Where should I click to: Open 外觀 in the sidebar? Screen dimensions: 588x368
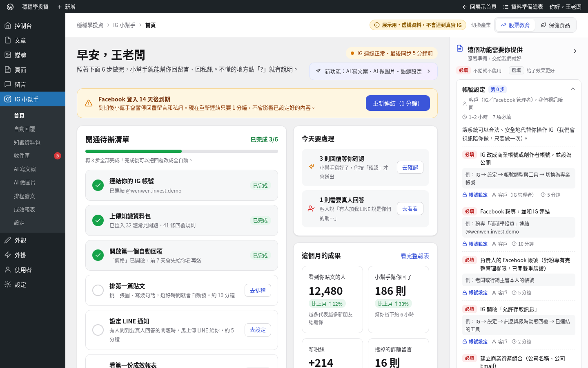[x=33, y=240]
